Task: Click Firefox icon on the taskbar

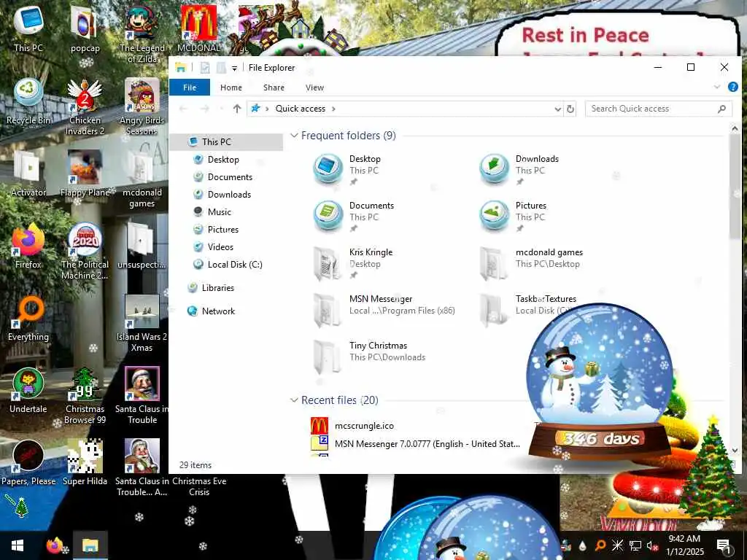Action: [55, 545]
